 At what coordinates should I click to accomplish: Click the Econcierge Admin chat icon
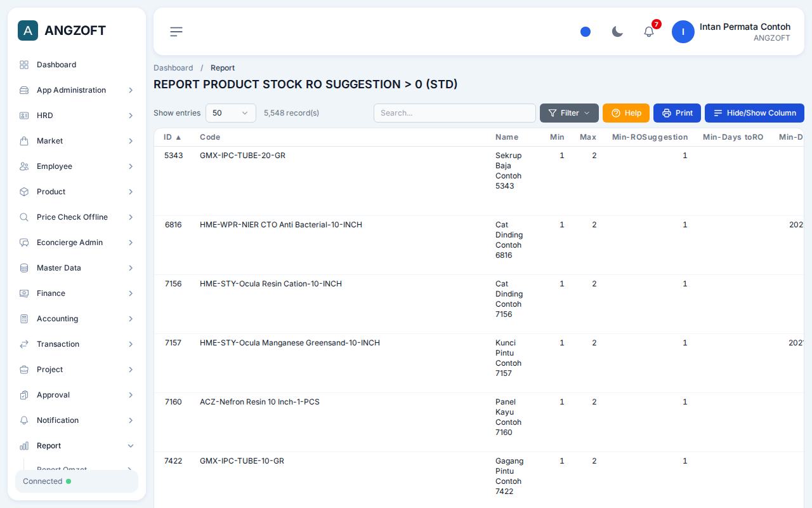click(24, 243)
